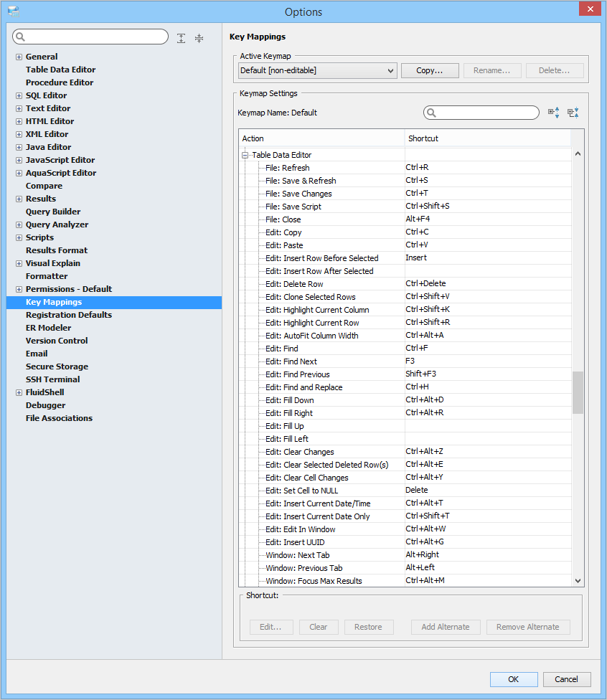Click the Restore shortcut button
Screen dimensions: 607x700
point(369,628)
